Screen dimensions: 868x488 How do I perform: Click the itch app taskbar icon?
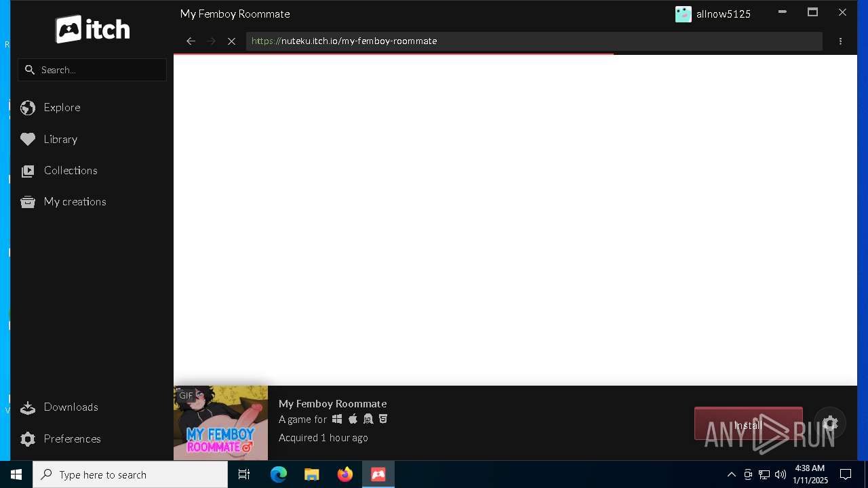(x=378, y=474)
